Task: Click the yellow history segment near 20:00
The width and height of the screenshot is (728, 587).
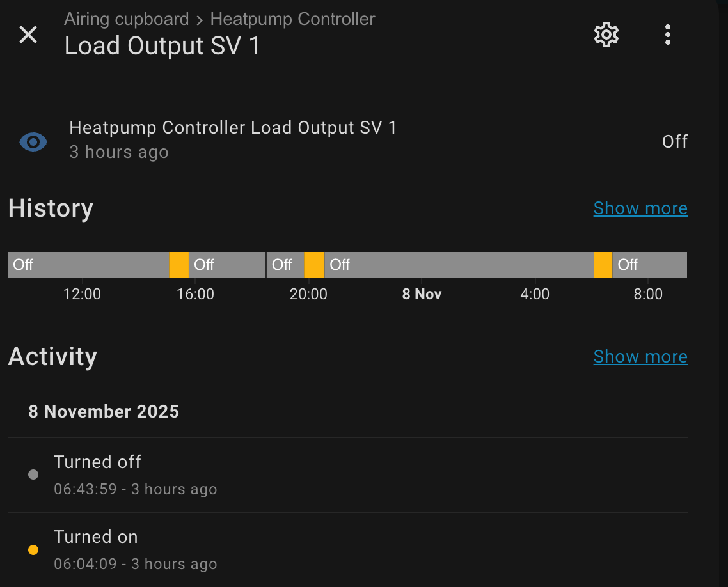Action: point(314,265)
